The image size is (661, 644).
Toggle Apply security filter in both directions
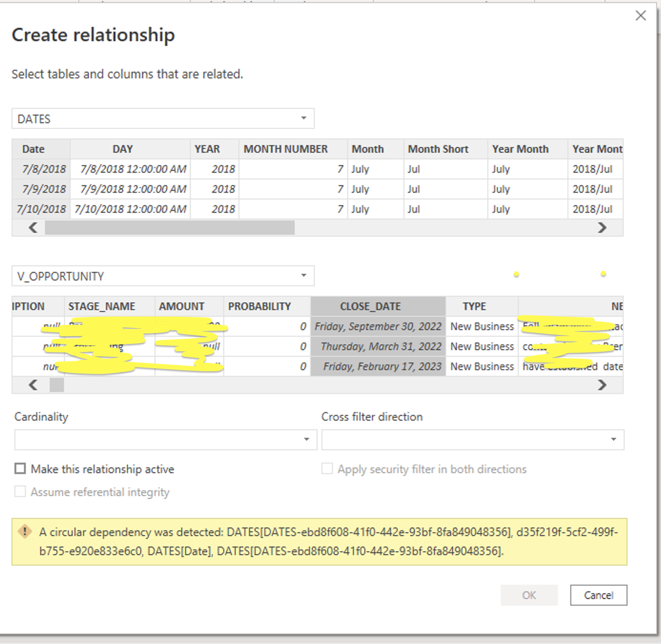coord(327,469)
